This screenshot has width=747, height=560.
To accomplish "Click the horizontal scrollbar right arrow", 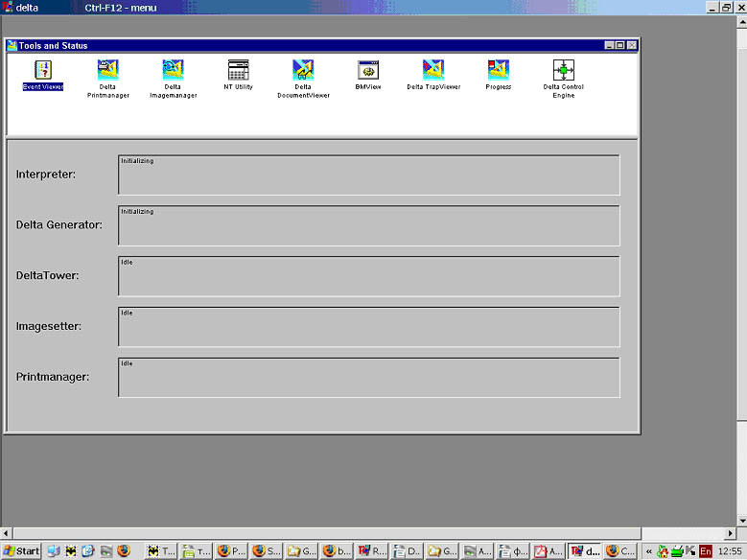I will pos(731,533).
